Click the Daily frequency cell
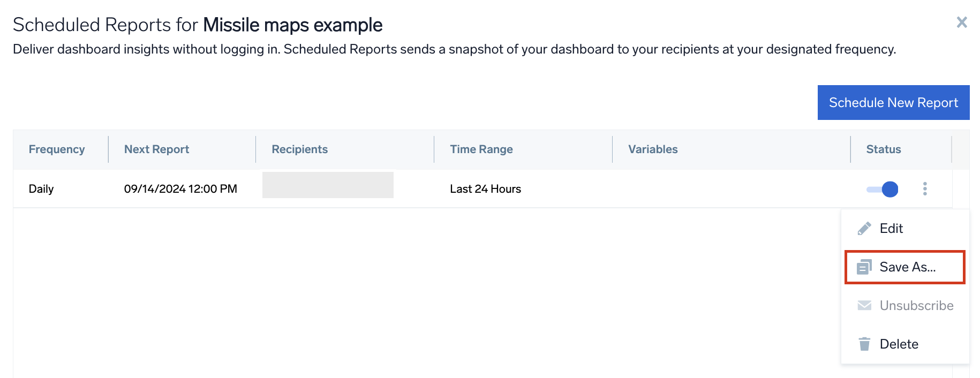Screen dimensions: 980x378 point(41,189)
